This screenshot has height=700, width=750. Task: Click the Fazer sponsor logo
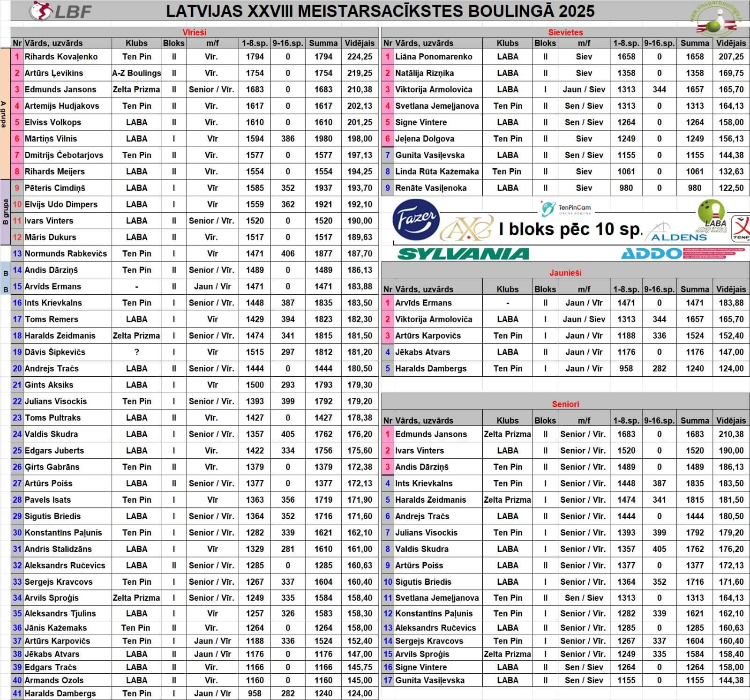click(x=416, y=219)
